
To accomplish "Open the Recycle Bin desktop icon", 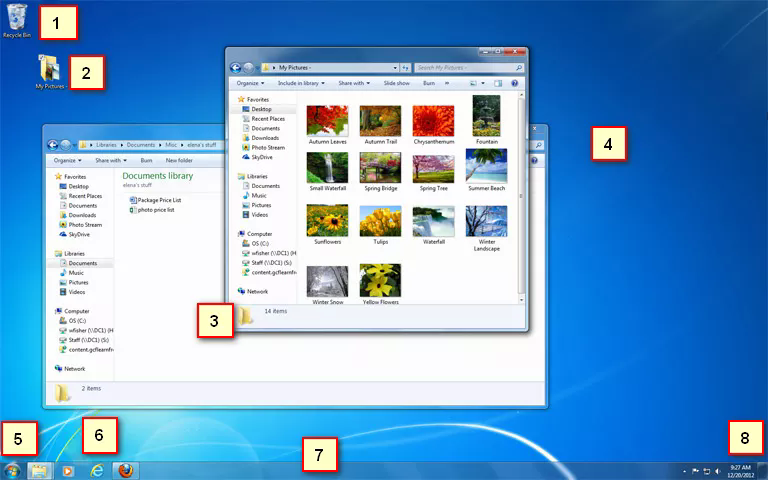I will tap(17, 21).
